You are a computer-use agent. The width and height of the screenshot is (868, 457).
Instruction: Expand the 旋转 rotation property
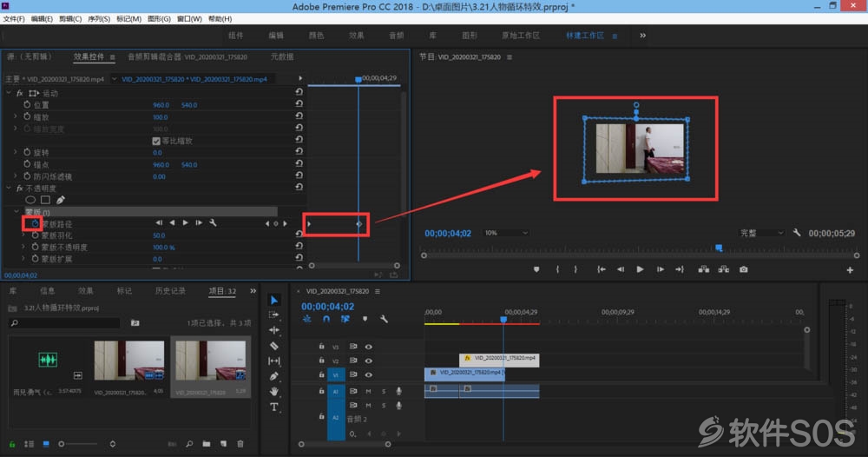(x=16, y=152)
